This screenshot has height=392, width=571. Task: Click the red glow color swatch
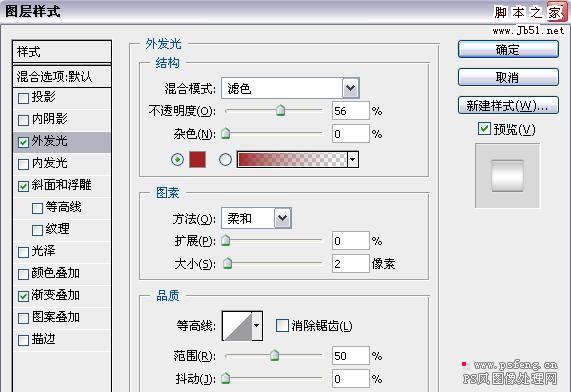[x=197, y=160]
